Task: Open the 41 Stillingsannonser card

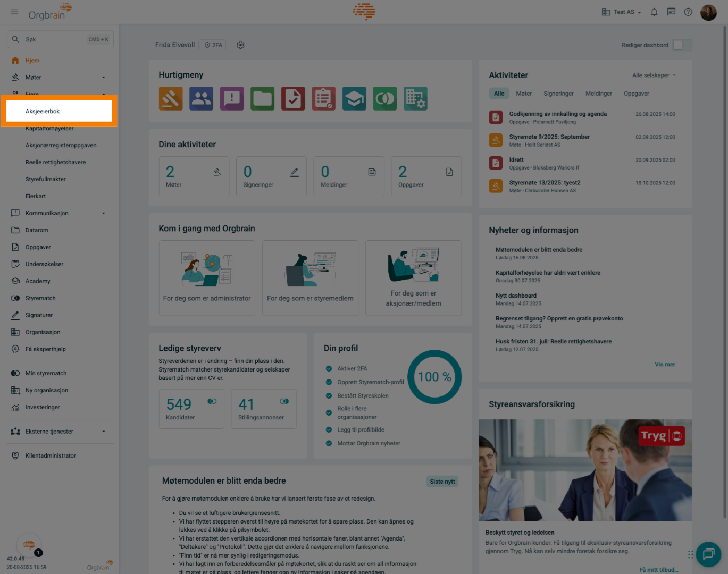Action: (x=264, y=409)
